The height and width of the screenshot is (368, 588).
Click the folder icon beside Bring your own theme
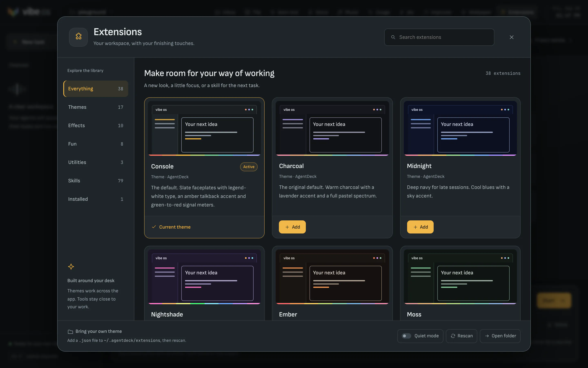coord(70,331)
